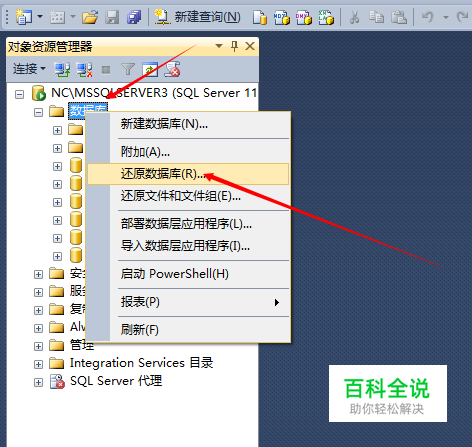472x447 pixels.
Task: Close the 对象资源管理器 panel
Action: [x=250, y=46]
